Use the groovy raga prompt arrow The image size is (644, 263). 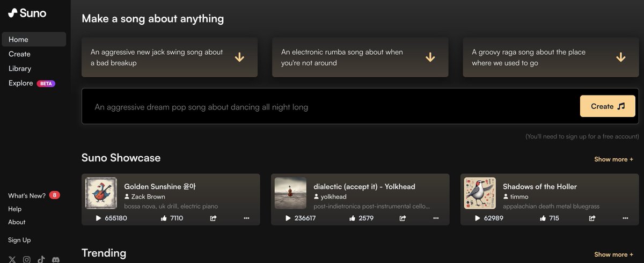click(621, 57)
